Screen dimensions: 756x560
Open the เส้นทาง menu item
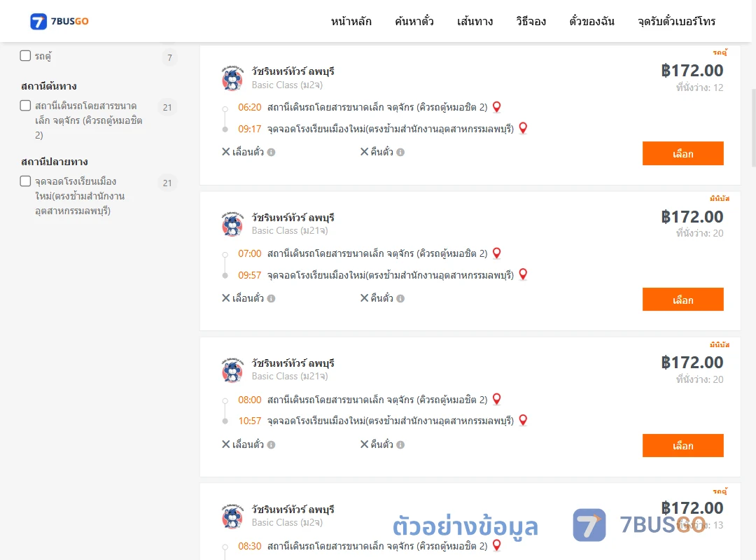[475, 21]
